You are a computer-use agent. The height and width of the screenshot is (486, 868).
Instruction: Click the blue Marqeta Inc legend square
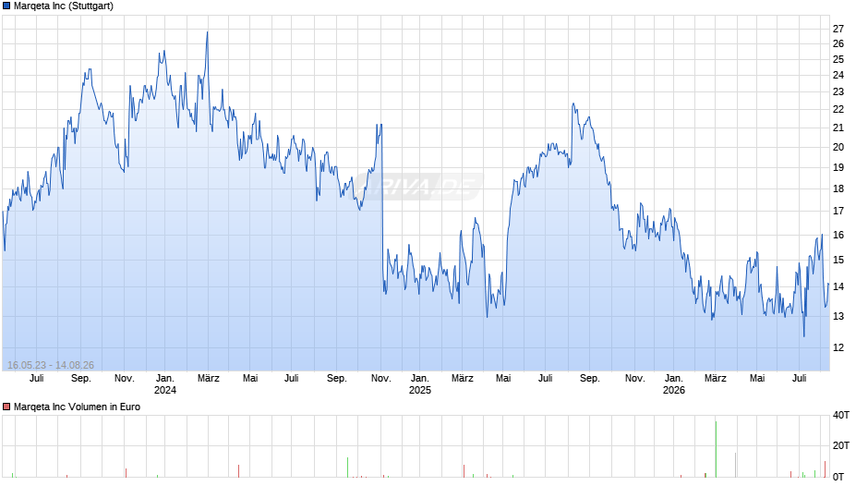(x=6, y=6)
